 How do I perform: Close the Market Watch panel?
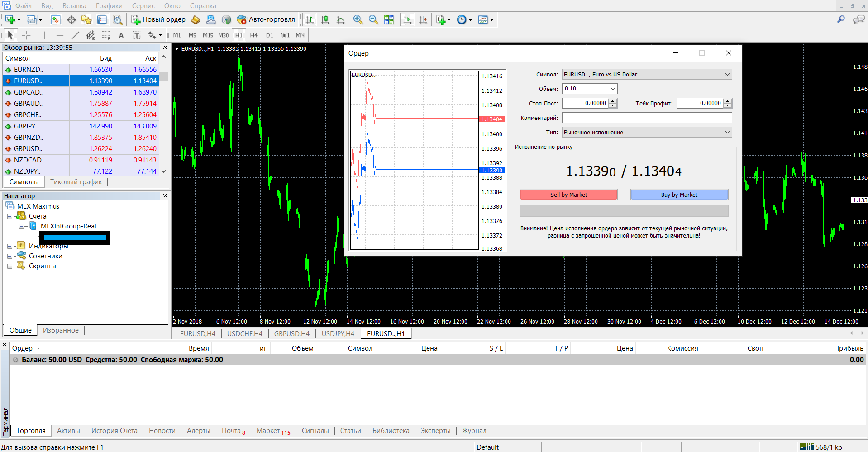165,48
